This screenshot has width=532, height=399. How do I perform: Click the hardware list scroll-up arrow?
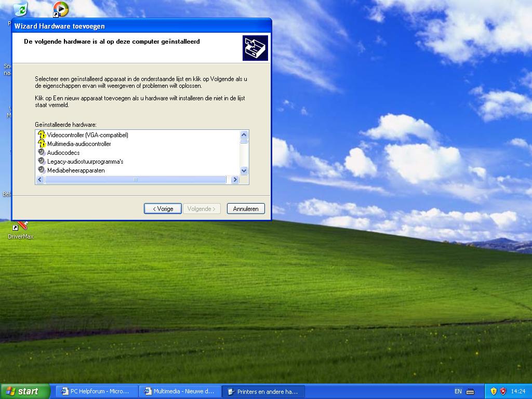tap(244, 135)
